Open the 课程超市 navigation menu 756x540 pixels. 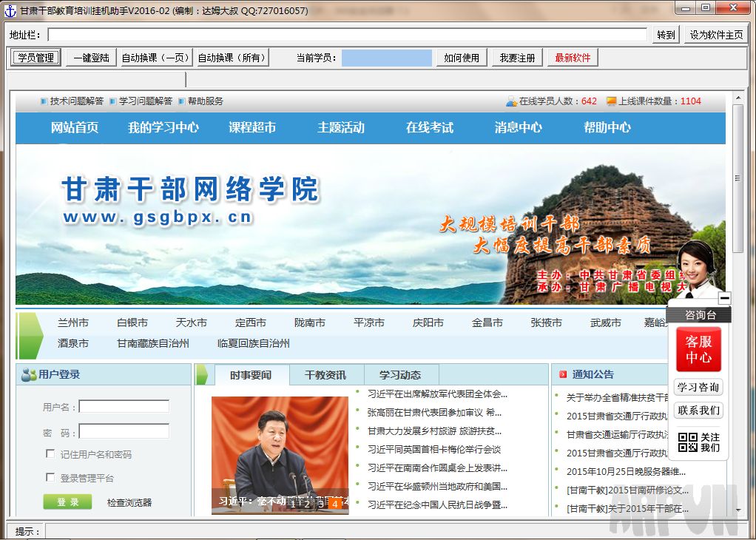(252, 128)
